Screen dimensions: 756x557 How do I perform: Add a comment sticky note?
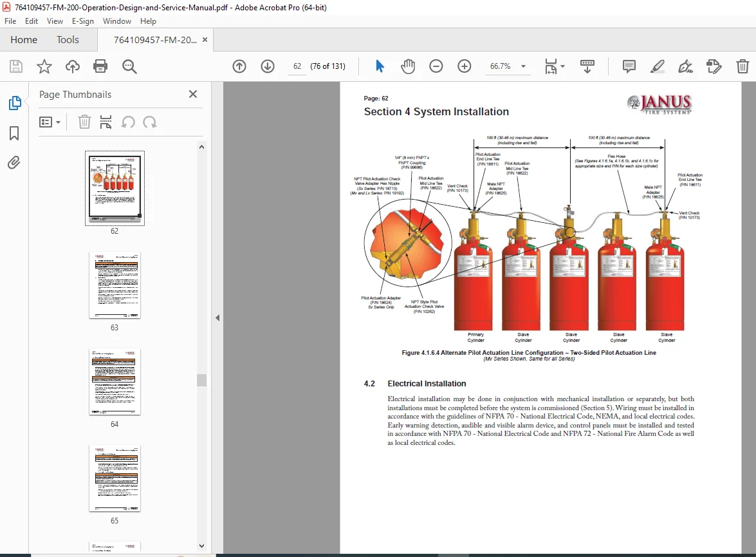tap(629, 66)
